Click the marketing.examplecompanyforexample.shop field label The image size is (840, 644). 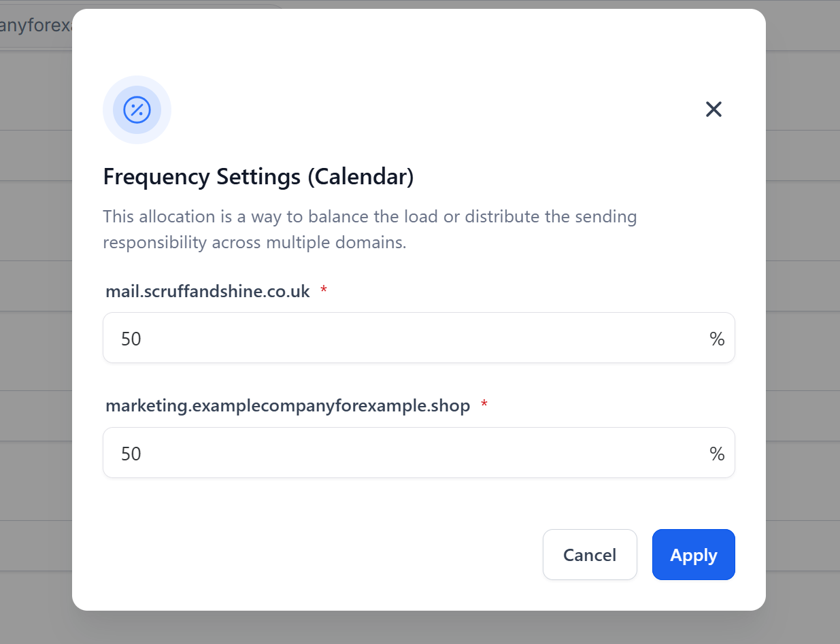(287, 405)
